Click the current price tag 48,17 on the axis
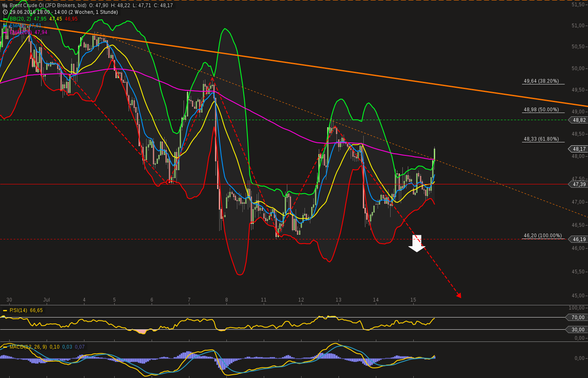This screenshot has height=378, width=588. (x=578, y=149)
